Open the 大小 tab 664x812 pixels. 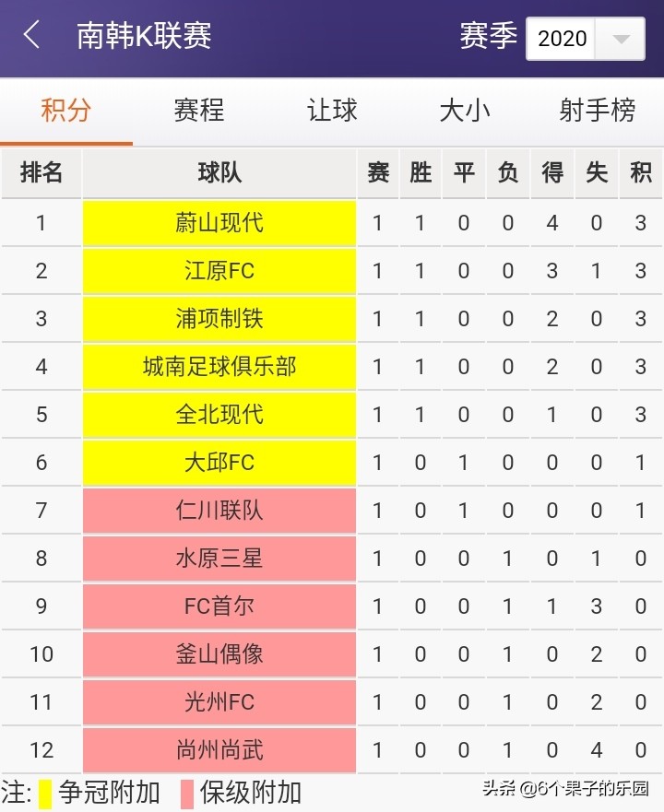[464, 109]
